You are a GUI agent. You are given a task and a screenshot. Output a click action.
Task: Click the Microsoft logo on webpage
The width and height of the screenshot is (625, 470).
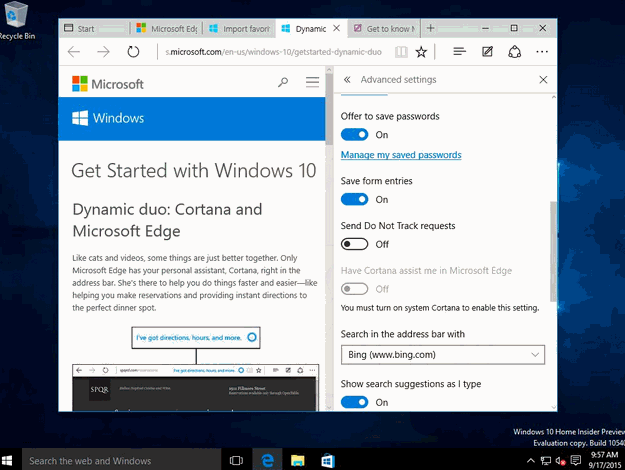tap(108, 84)
